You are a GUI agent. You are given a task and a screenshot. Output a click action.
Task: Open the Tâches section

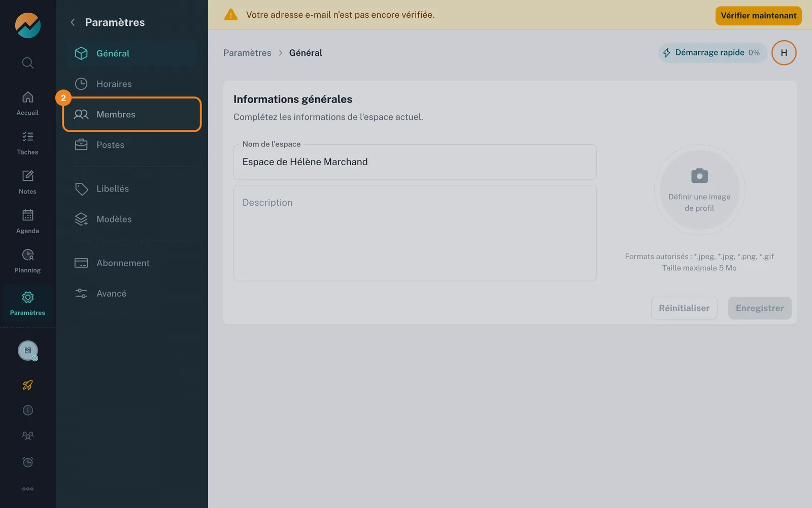27,143
